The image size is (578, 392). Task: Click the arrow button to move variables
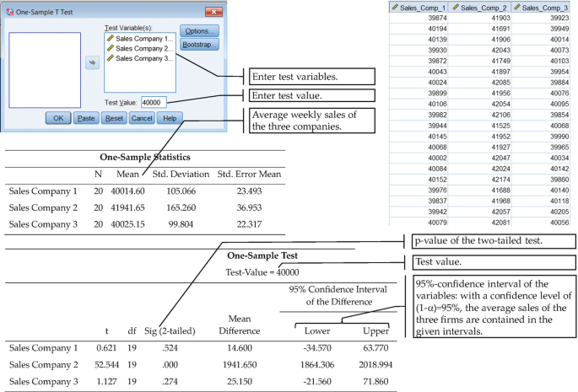93,62
